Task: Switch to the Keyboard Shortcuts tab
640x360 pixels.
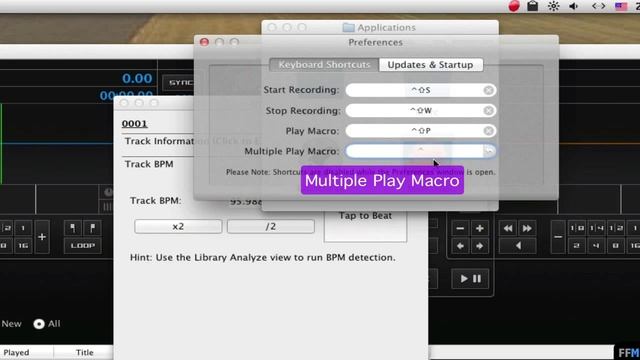Action: tap(324, 65)
